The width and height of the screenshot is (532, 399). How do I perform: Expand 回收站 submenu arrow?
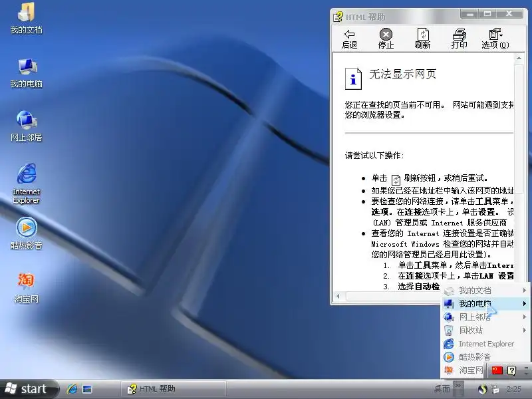[x=525, y=330]
